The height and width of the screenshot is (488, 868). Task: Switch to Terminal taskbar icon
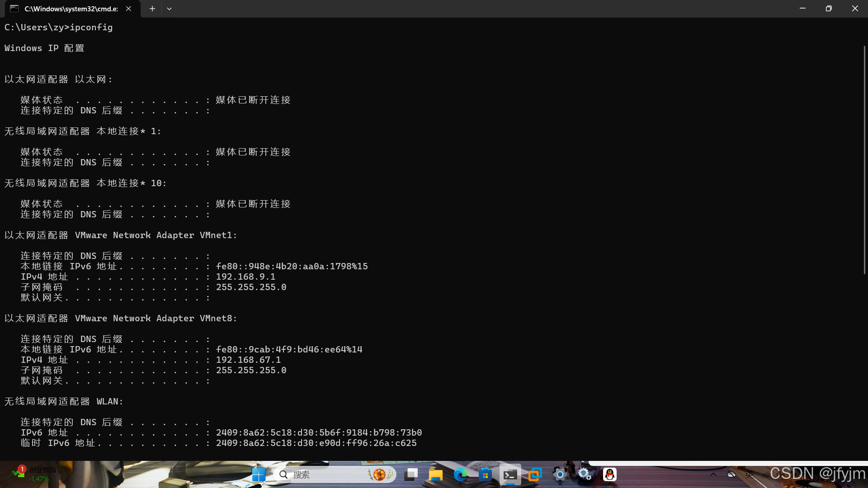(510, 474)
